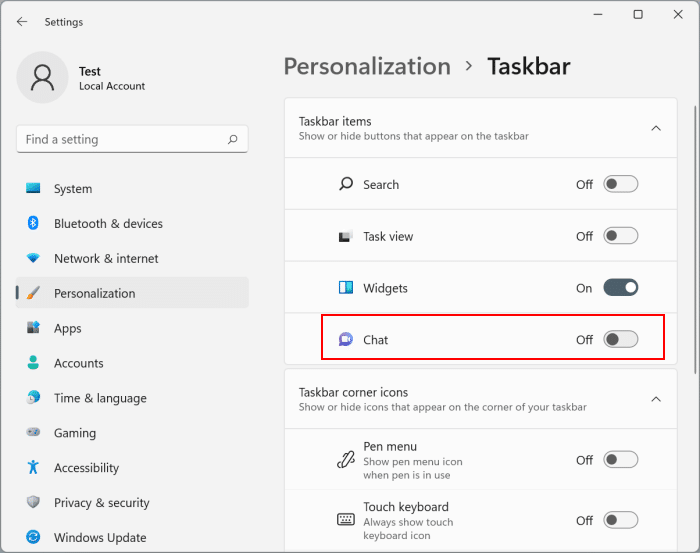Click the Accounts person icon
The width and height of the screenshot is (700, 553).
tap(33, 362)
